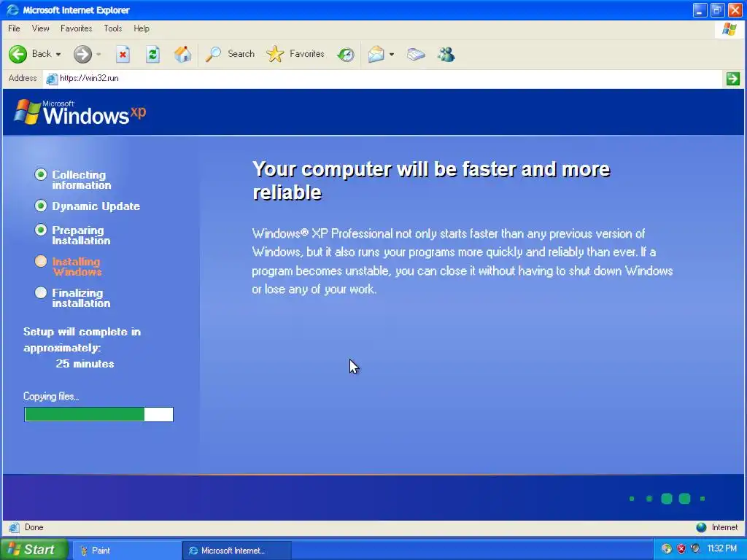Click the first system tray icon
Screen dimensions: 747x560
[x=667, y=549]
